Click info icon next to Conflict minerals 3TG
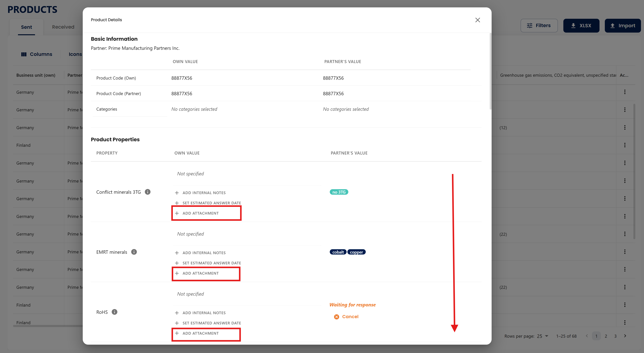644x353 pixels. click(x=148, y=192)
